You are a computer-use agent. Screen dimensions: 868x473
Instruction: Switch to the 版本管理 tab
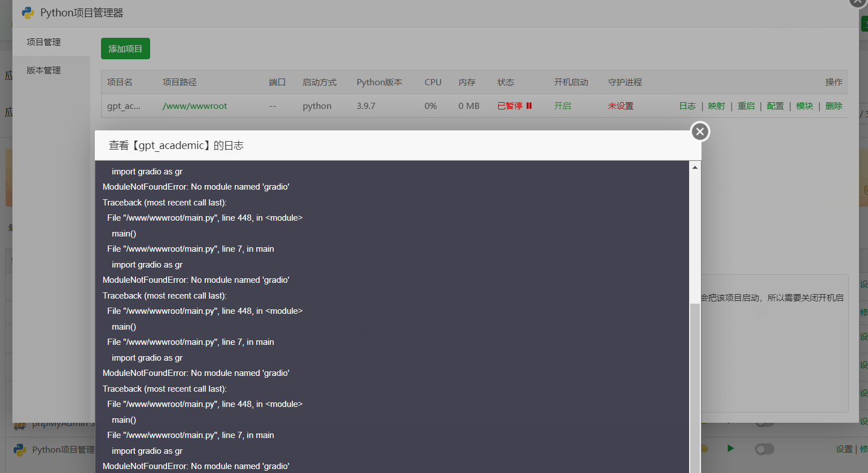[42, 70]
